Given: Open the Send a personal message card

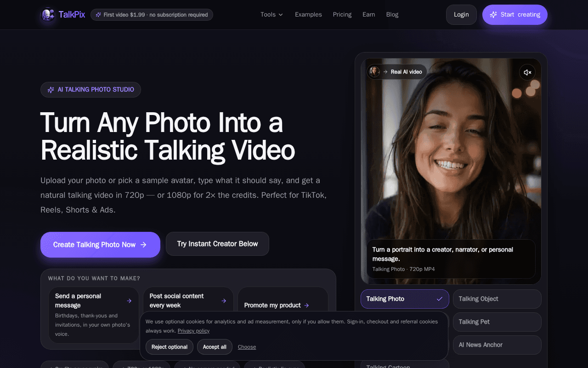Looking at the screenshot, I should click(x=94, y=315).
